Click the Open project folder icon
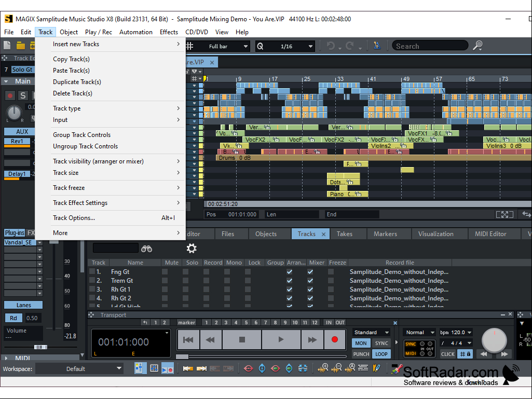Viewport: 532px width, 399px height. (21, 46)
